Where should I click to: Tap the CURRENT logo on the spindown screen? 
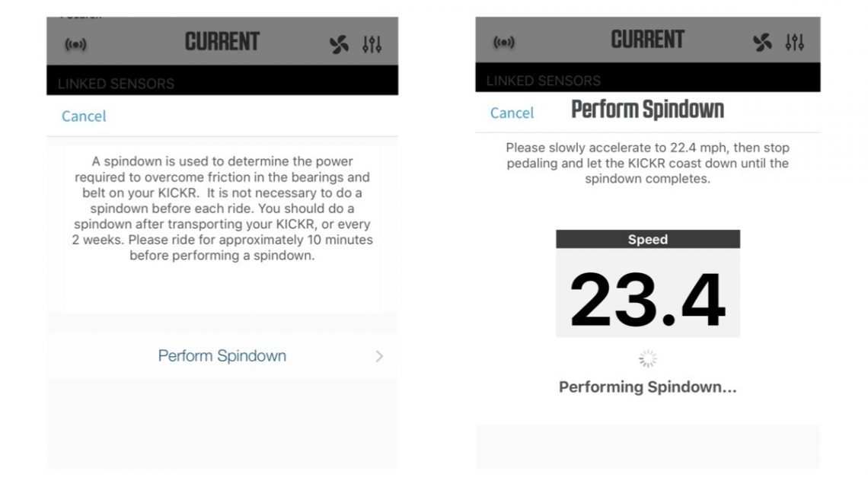pyautogui.click(x=648, y=40)
